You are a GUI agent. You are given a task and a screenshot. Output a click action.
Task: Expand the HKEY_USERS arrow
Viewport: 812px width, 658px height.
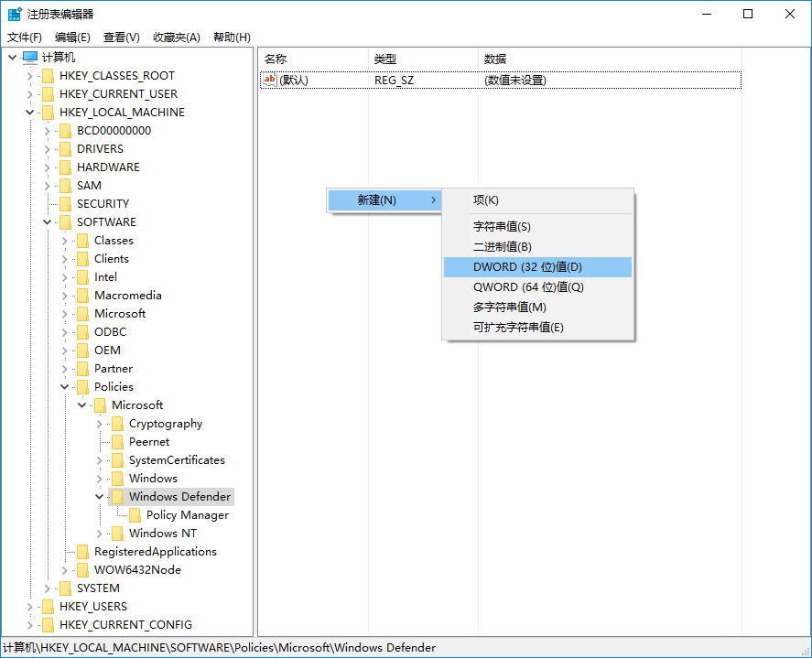coord(29,607)
